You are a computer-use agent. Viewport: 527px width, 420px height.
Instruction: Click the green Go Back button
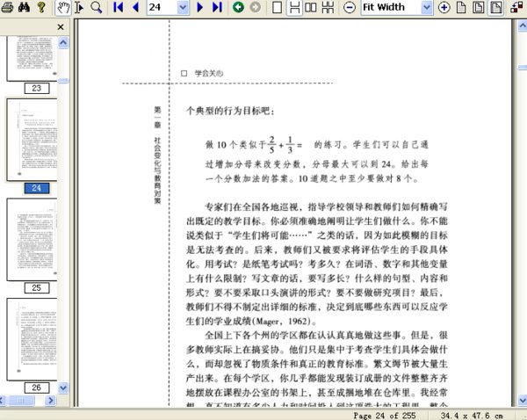pos(238,7)
